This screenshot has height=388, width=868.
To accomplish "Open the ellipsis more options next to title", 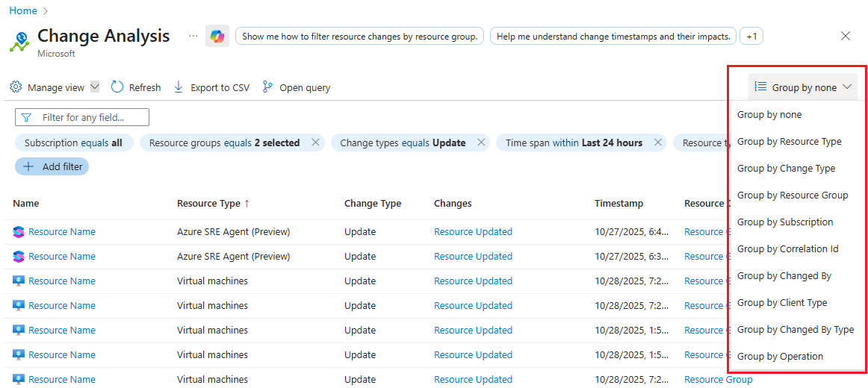I will point(193,35).
